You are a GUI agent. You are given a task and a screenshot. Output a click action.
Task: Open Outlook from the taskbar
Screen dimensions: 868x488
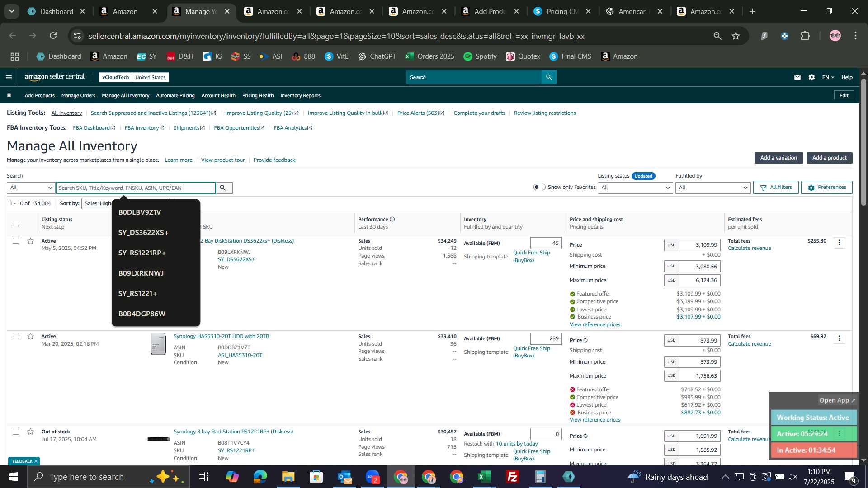pos(344,477)
